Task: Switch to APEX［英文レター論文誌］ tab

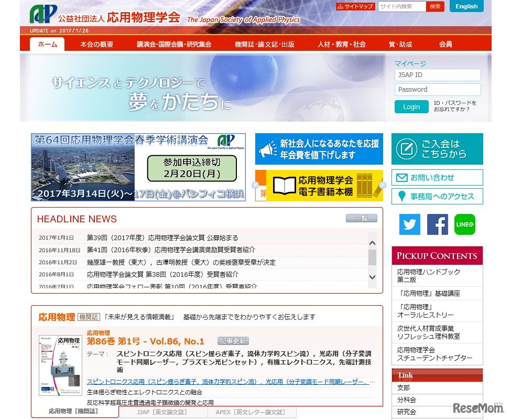Action: coord(251,412)
